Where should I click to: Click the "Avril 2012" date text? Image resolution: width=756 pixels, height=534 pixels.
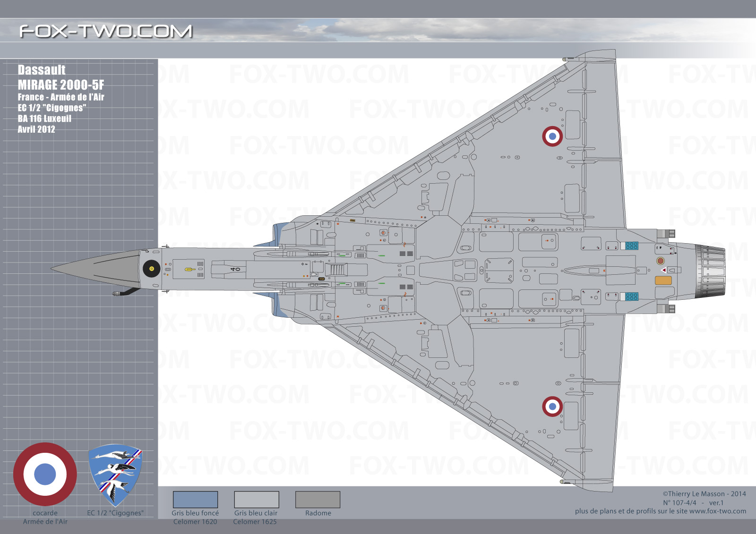tap(36, 129)
